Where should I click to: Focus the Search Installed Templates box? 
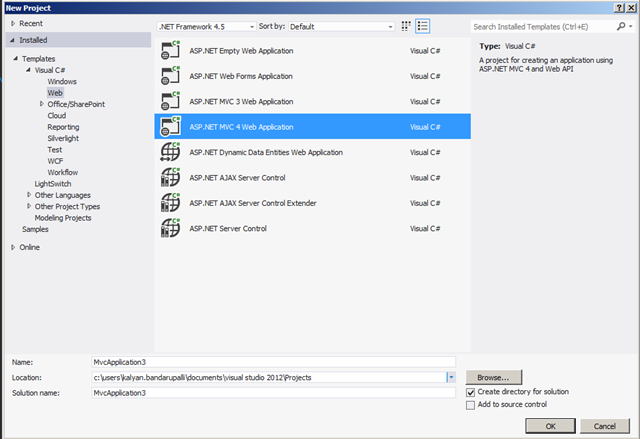point(543,27)
